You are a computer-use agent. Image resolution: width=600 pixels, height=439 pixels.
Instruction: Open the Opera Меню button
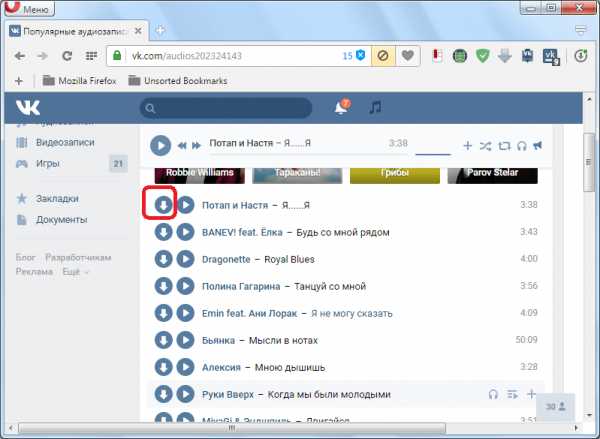pyautogui.click(x=29, y=8)
